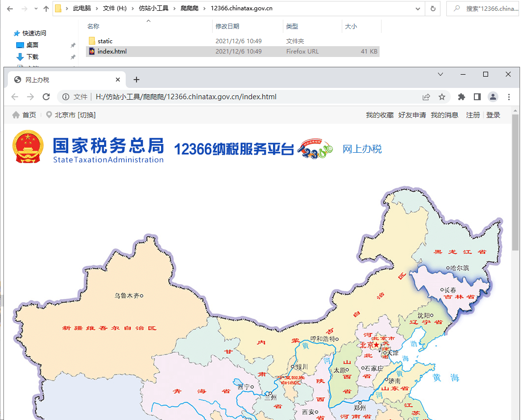Select the index.html file icon
Image resolution: width=521 pixels, height=420 pixels.
point(92,51)
